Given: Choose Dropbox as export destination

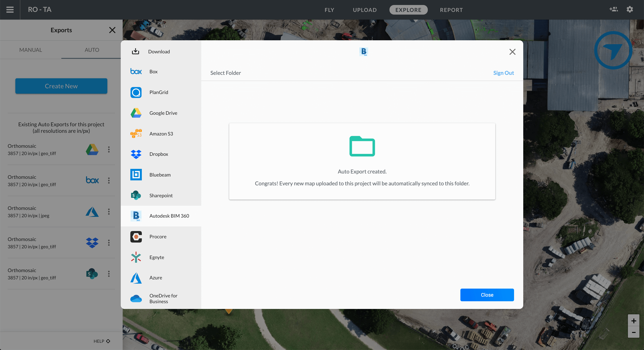Looking at the screenshot, I should pyautogui.click(x=161, y=154).
